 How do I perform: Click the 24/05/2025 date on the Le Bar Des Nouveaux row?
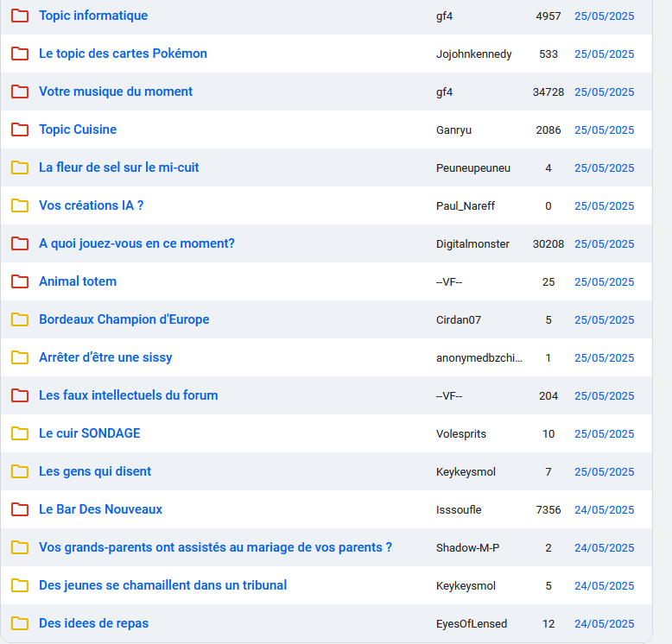click(604, 510)
